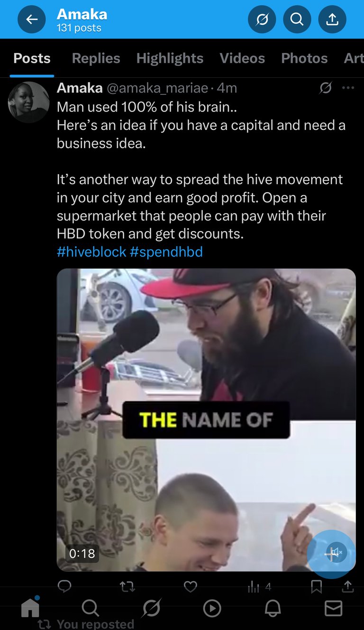364x630 pixels.
Task: Share profile using header upload icon
Action: [x=332, y=19]
